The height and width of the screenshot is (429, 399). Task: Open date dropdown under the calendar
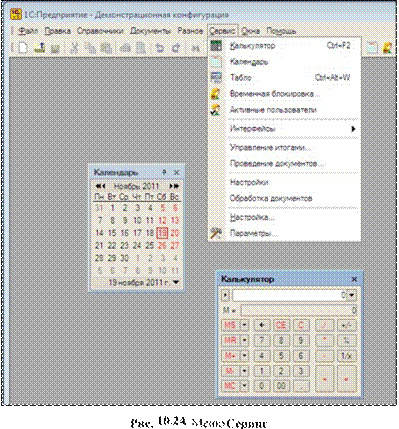tap(176, 282)
